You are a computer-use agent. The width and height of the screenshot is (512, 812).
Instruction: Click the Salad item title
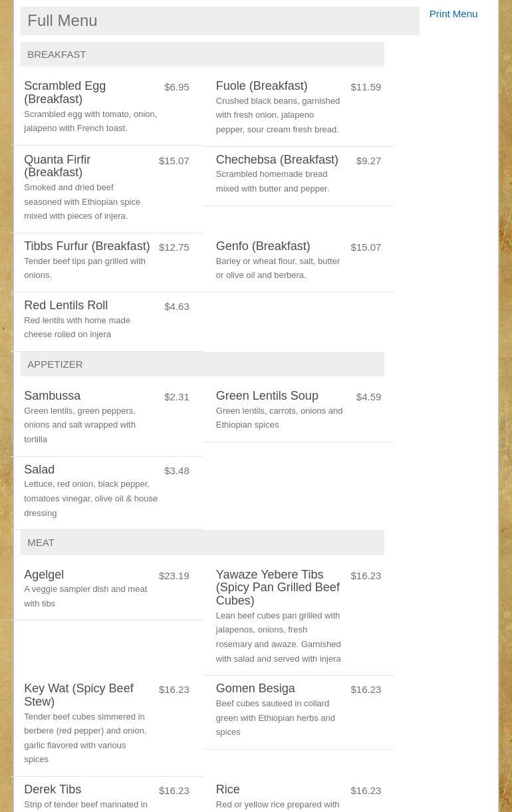click(x=39, y=470)
